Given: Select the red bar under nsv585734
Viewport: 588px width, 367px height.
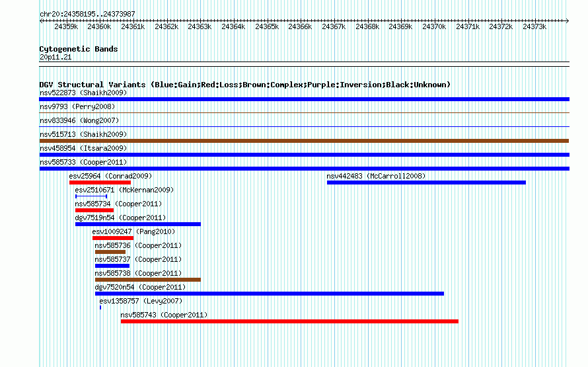Looking at the screenshot, I should point(94,210).
